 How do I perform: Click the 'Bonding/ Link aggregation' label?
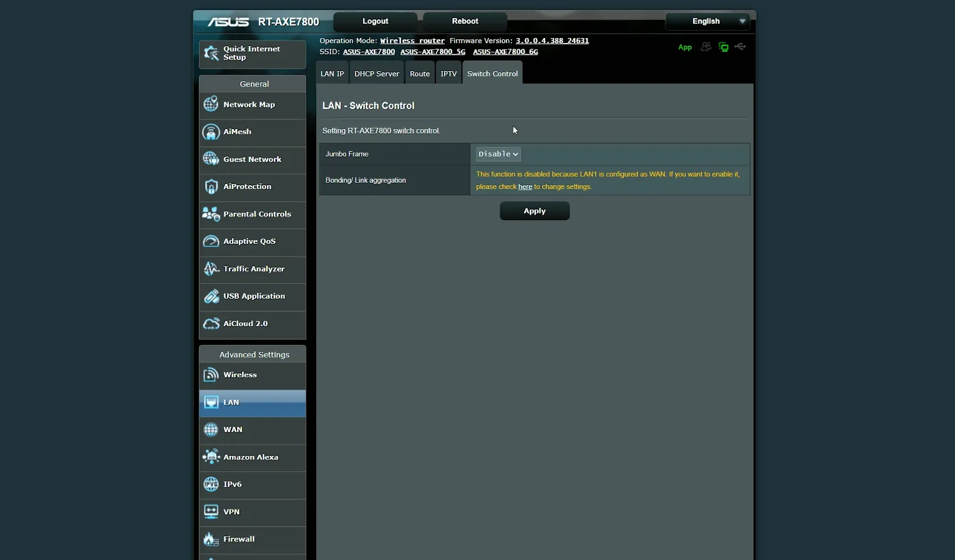[x=366, y=180]
